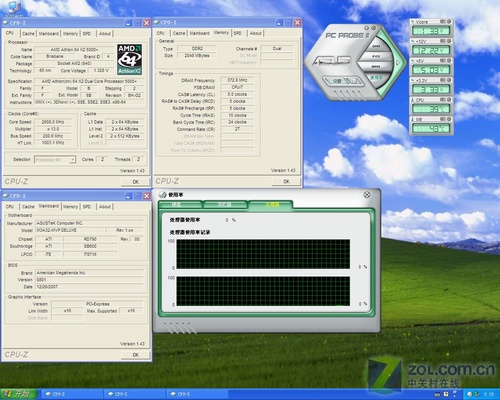Click the American Megatrends Inc. BIOS brand
Screen dimensions: 500x400
click(89, 273)
